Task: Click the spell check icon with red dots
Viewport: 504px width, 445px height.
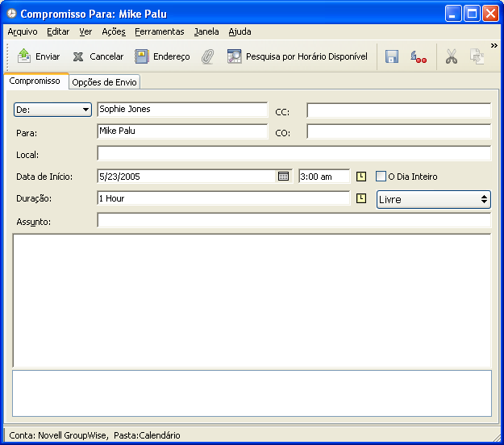Action: pyautogui.click(x=419, y=57)
